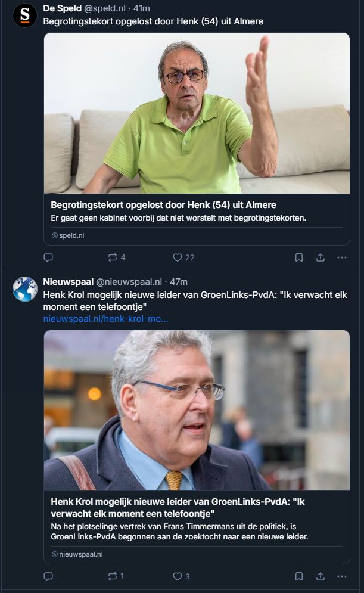Open Nieuwspaal globe avatar
364x593 pixels.
pyautogui.click(x=25, y=289)
